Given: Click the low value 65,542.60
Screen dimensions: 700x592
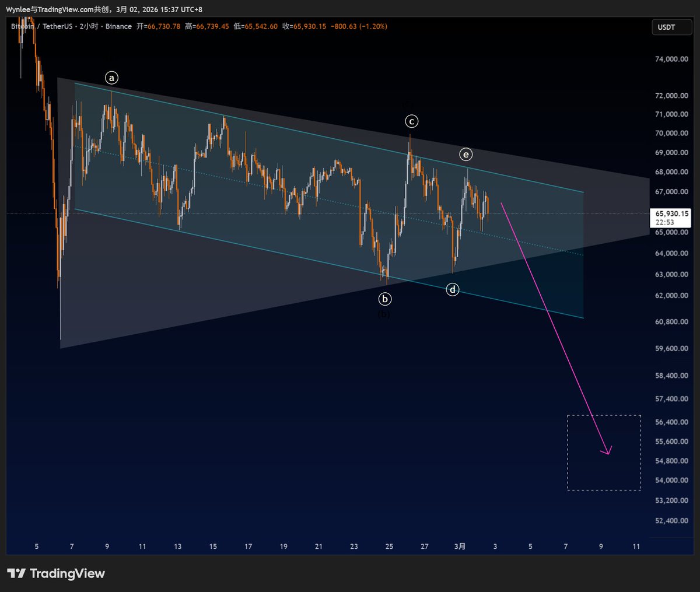Looking at the screenshot, I should tap(261, 26).
